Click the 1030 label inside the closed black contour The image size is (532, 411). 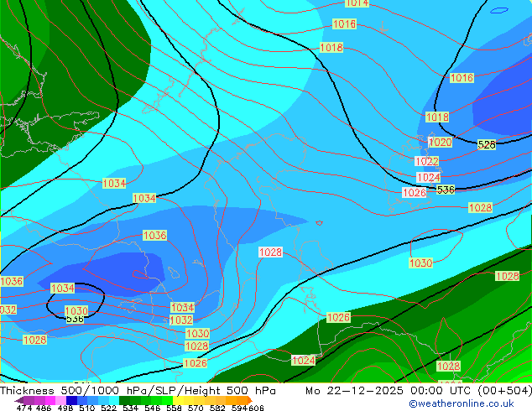click(x=76, y=310)
